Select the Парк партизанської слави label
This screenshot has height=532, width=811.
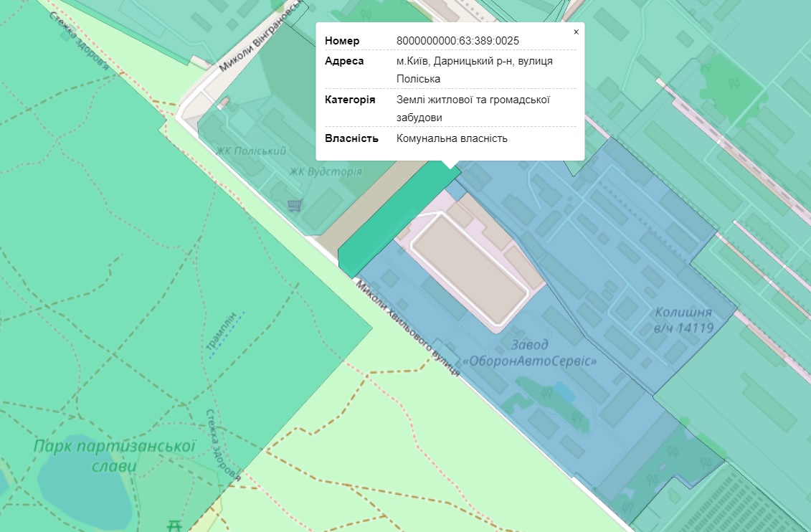pyautogui.click(x=115, y=456)
